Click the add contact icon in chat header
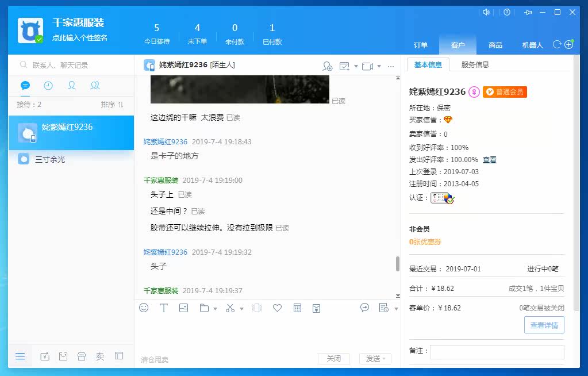The width and height of the screenshot is (588, 376). click(x=328, y=66)
